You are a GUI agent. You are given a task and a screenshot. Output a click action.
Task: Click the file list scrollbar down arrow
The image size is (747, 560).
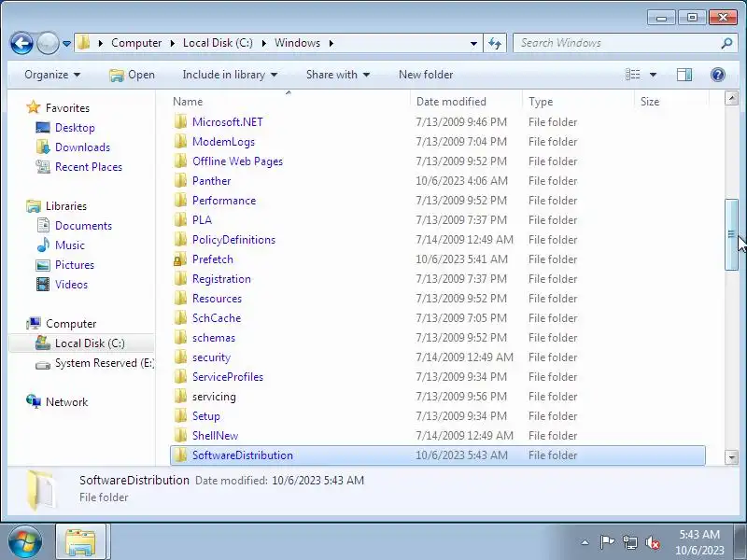(x=731, y=457)
